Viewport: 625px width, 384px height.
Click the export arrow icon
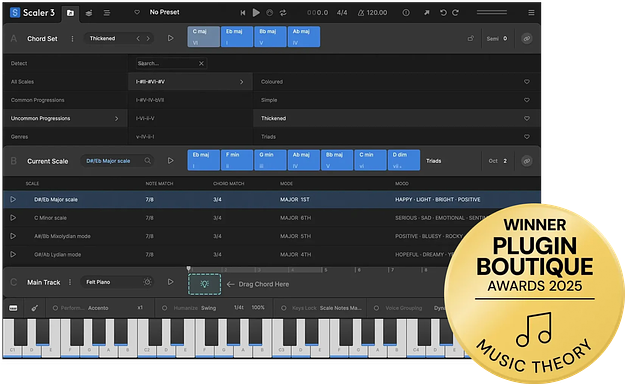pos(426,13)
